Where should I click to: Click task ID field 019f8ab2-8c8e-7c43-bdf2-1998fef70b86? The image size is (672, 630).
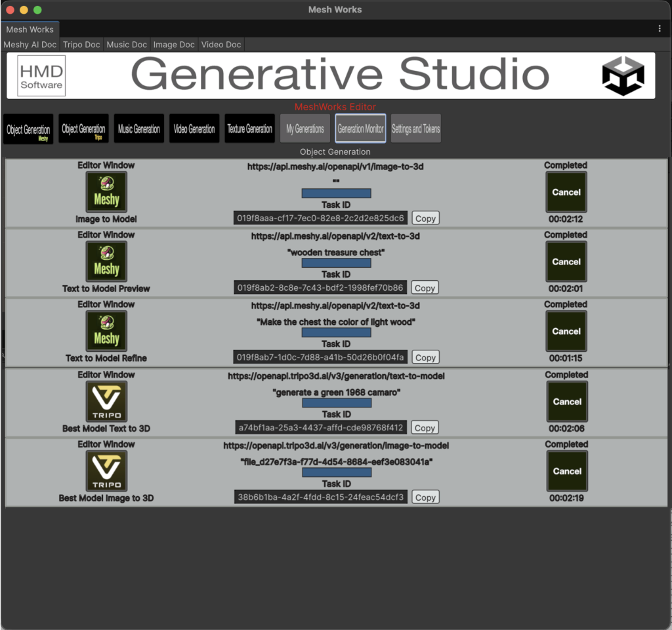320,287
